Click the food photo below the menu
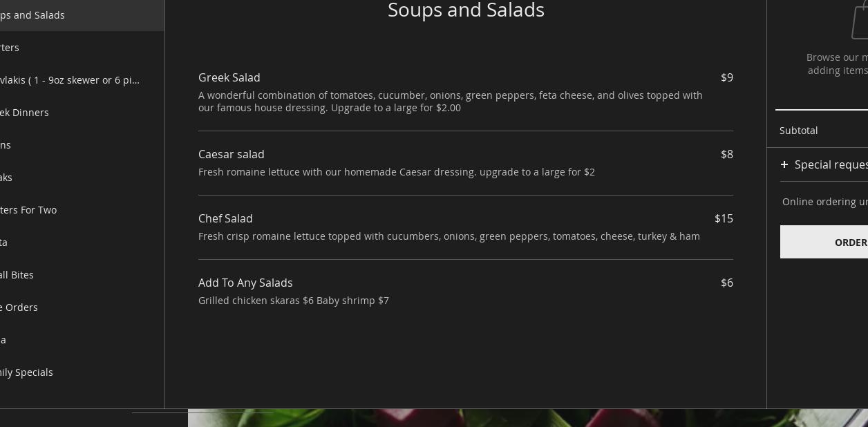 coord(525,419)
